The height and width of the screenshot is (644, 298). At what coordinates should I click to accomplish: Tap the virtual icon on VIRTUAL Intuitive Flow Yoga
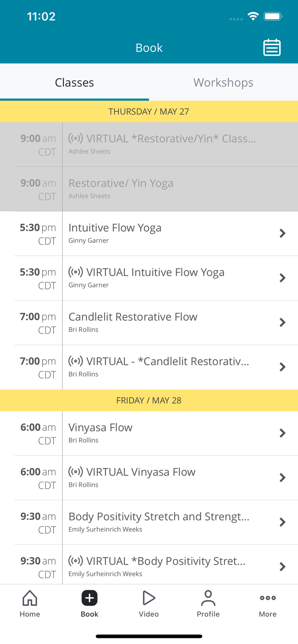tap(75, 272)
